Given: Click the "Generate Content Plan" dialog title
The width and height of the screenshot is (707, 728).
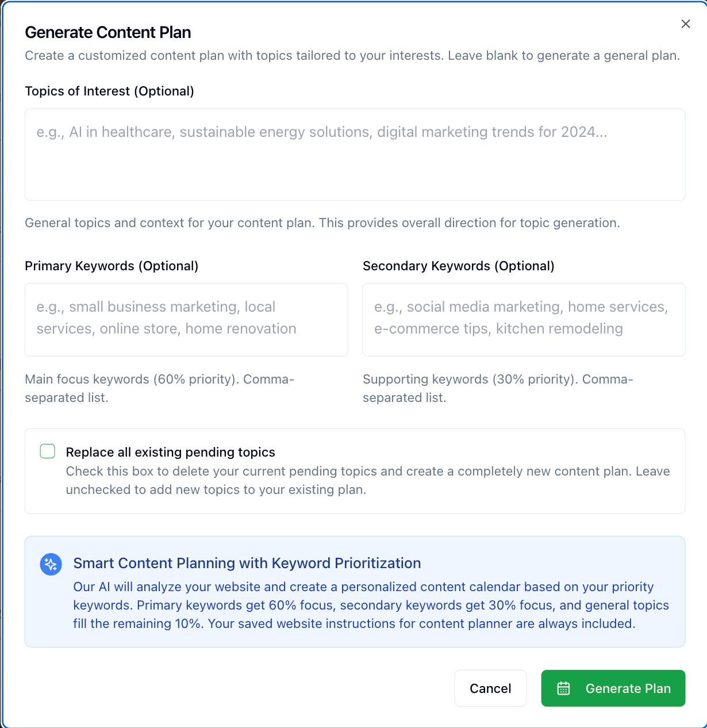Looking at the screenshot, I should (108, 33).
